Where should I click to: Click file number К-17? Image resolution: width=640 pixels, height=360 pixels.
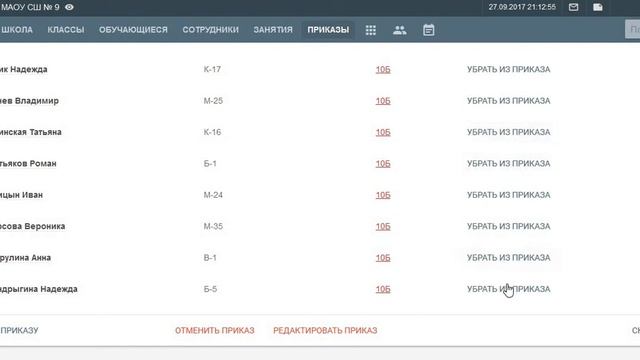[x=212, y=69]
